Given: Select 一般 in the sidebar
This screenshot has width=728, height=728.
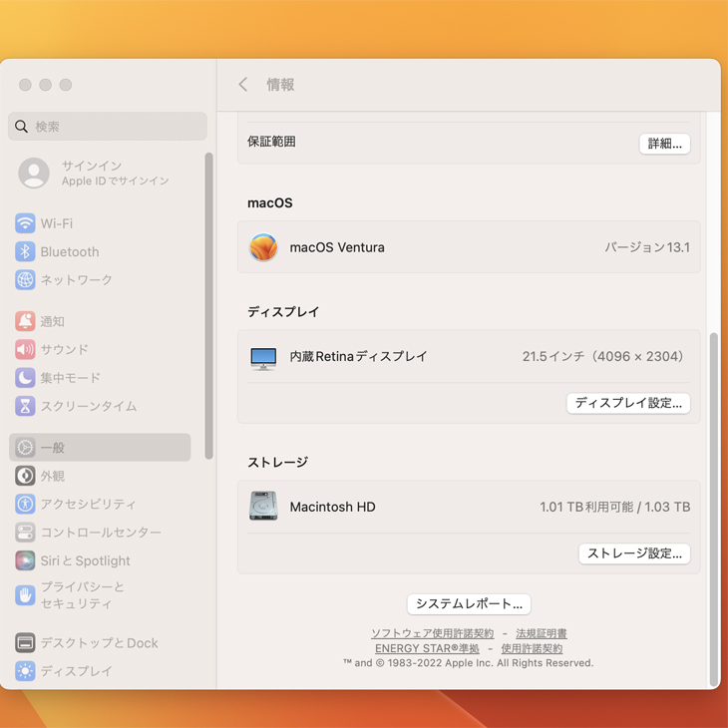Looking at the screenshot, I should [100, 448].
